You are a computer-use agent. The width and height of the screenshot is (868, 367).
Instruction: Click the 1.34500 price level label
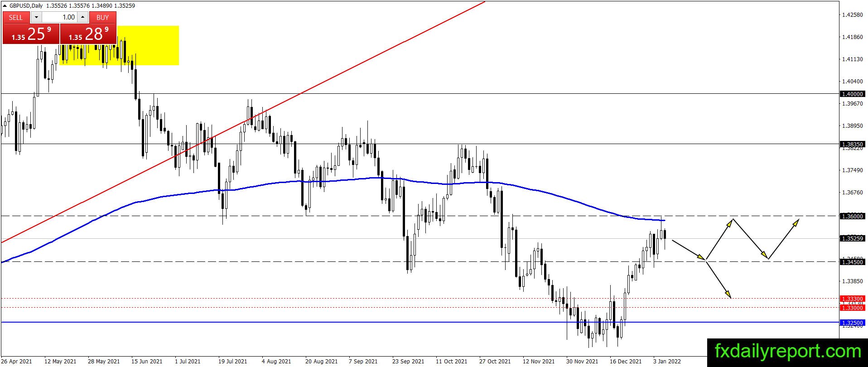coord(852,262)
